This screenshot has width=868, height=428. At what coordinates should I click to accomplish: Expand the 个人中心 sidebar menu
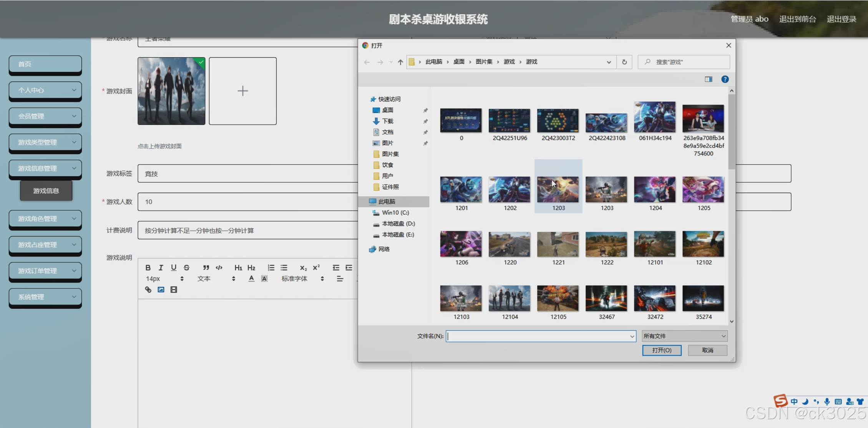tap(45, 90)
